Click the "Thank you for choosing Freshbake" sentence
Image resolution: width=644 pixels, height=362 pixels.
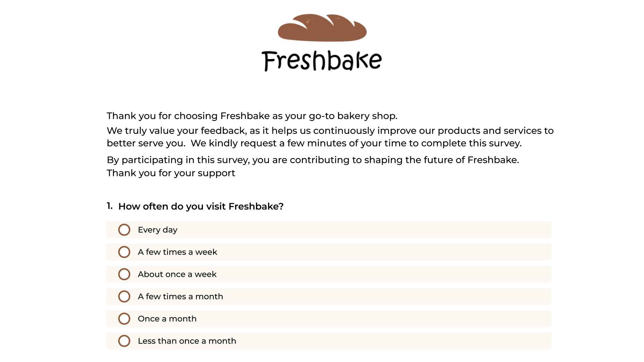(x=252, y=116)
